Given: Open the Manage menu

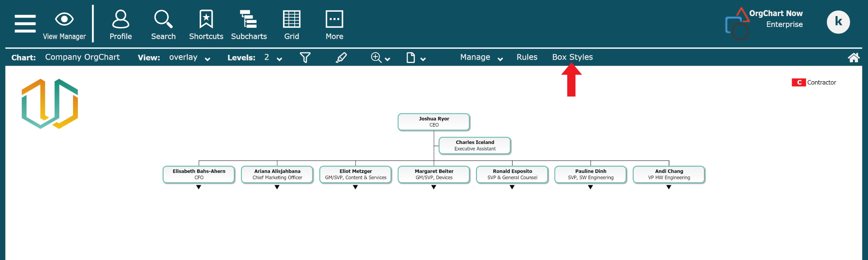Looking at the screenshot, I should click(x=481, y=57).
